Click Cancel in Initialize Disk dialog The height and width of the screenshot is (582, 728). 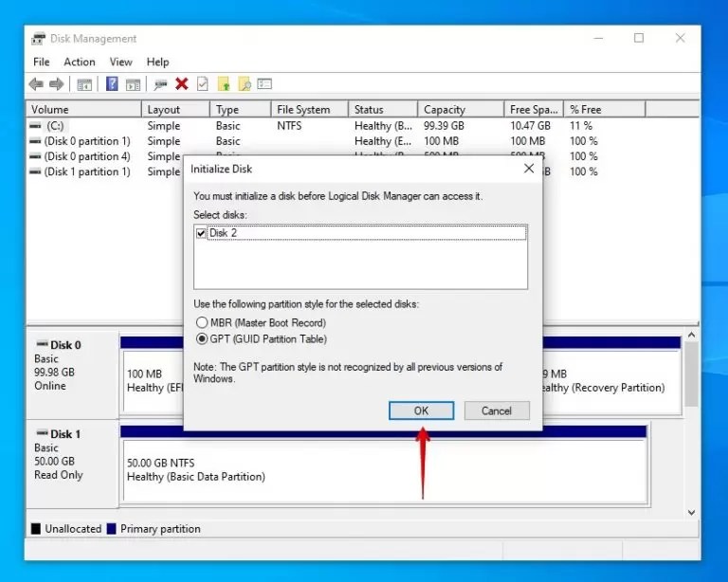click(497, 410)
